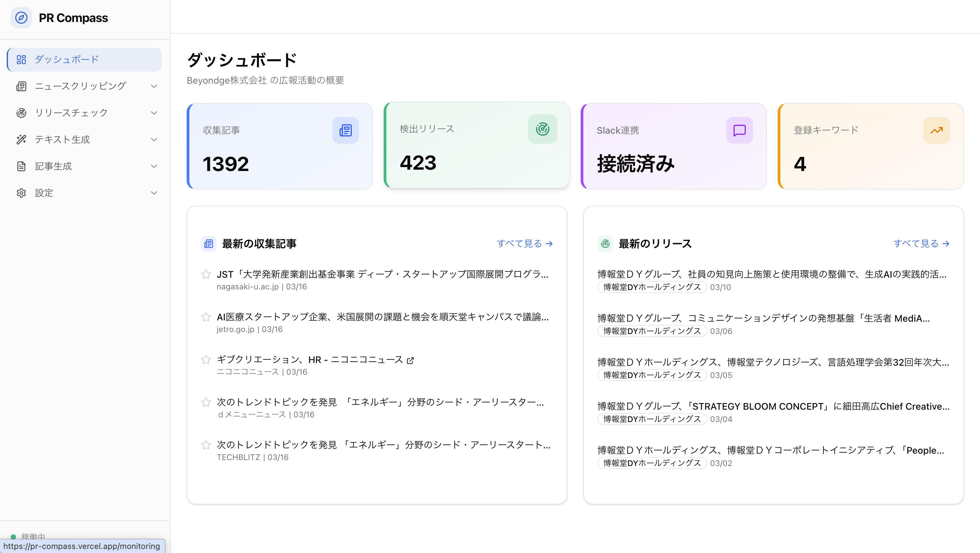Image resolution: width=980 pixels, height=553 pixels.
Task: Click the 設定 gear icon in sidebar
Action: (x=21, y=193)
